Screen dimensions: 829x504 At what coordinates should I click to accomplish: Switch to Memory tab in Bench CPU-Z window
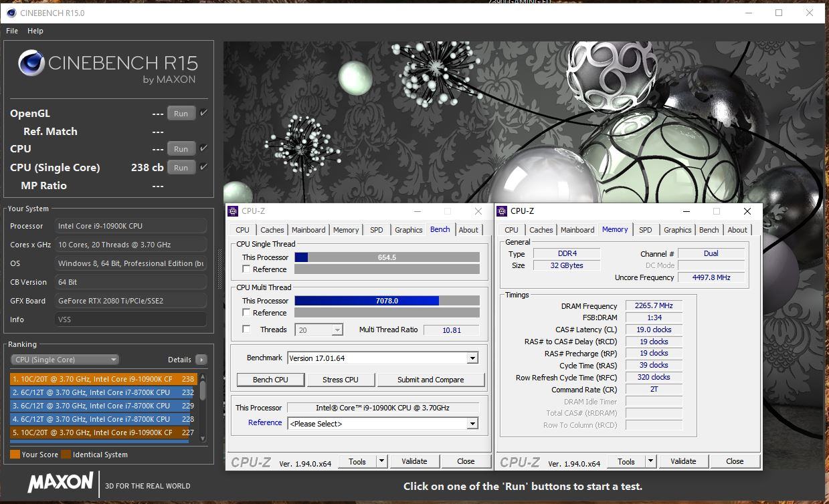pos(346,230)
